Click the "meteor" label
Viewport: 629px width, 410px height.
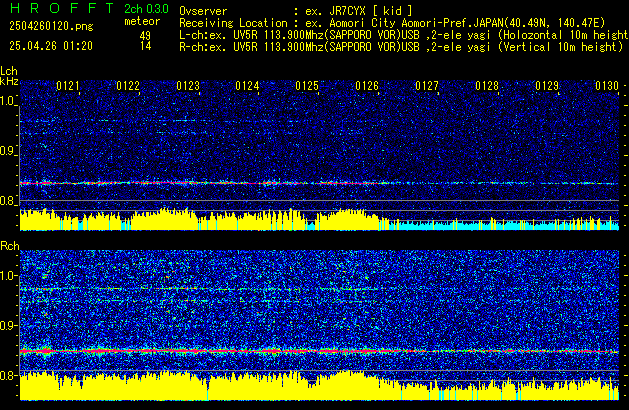142,21
